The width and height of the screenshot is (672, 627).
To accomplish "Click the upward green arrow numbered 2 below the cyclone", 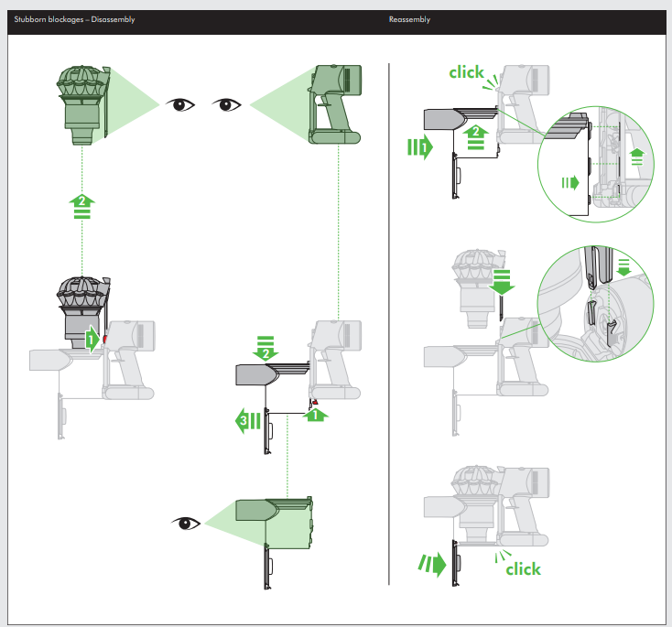I will [x=81, y=207].
